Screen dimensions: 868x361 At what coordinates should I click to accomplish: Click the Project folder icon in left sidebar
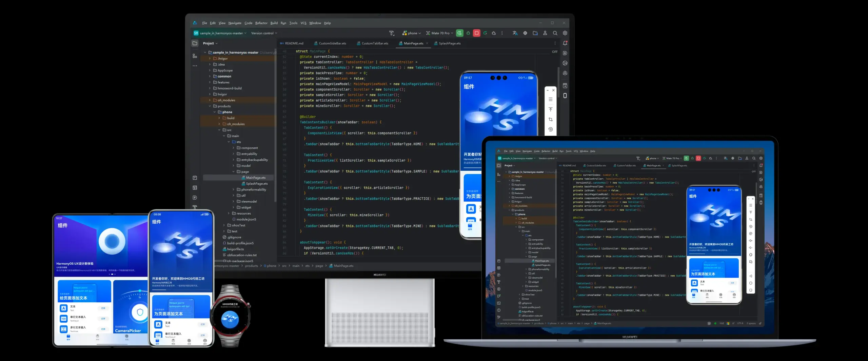tap(195, 43)
